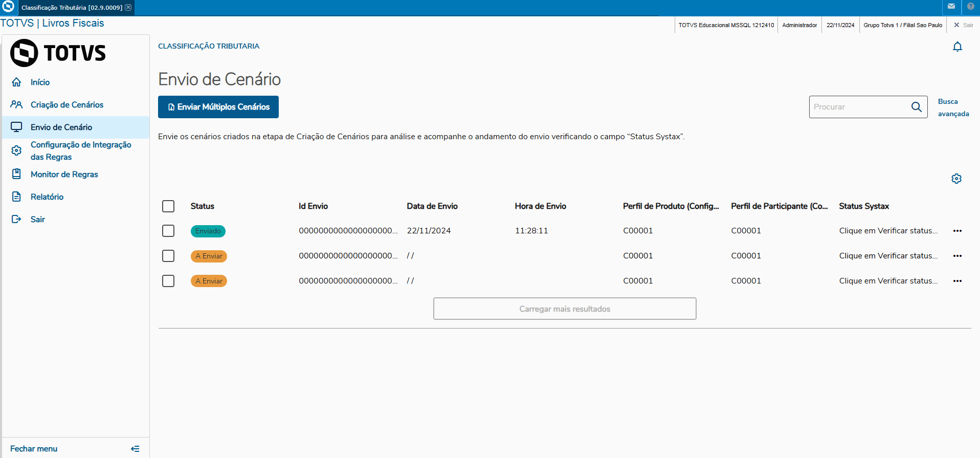The height and width of the screenshot is (458, 980).
Task: Open table column settings gear icon
Action: (x=956, y=179)
